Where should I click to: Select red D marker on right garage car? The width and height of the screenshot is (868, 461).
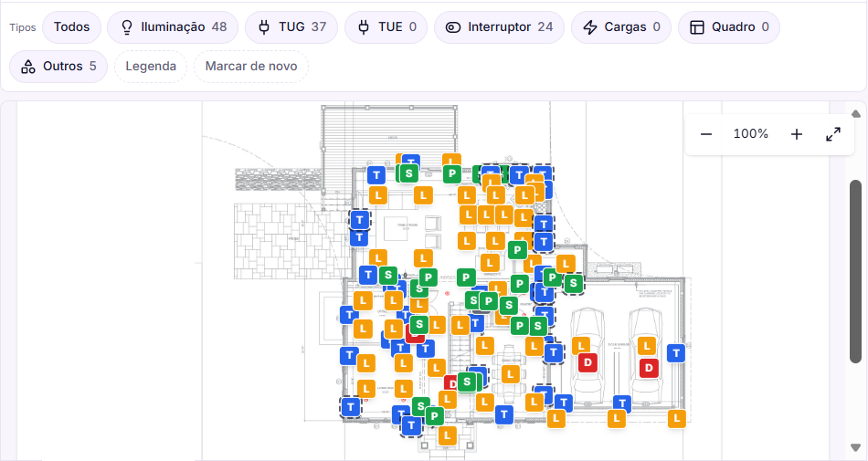[649, 368]
